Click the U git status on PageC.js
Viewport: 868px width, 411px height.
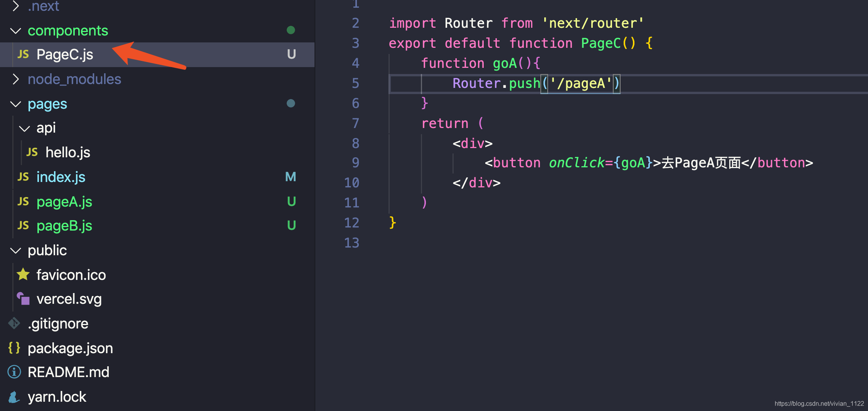tap(291, 54)
